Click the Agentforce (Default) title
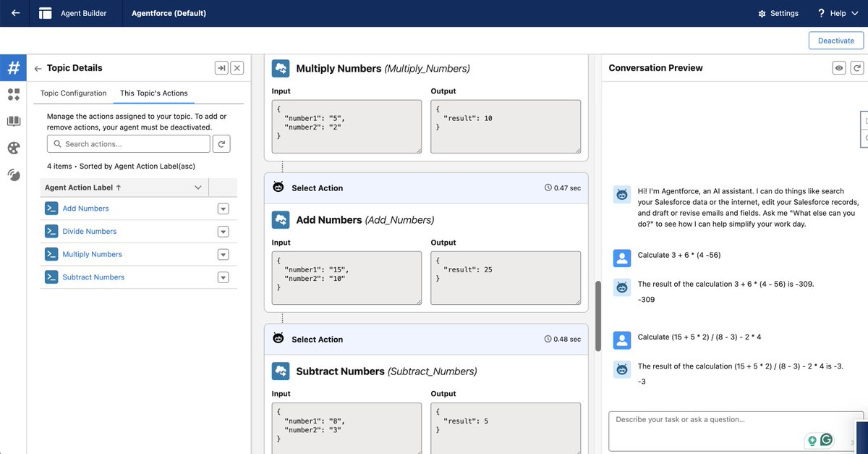This screenshot has height=454, width=868. tap(169, 13)
